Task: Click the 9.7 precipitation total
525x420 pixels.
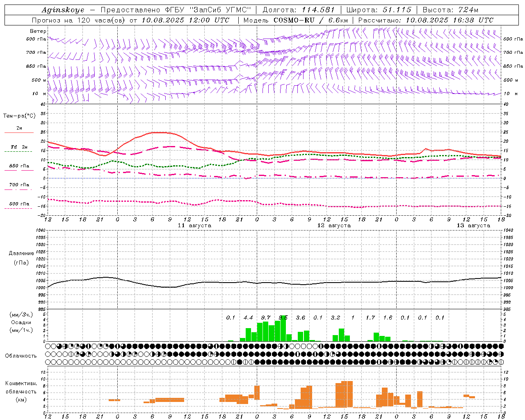Action: pyautogui.click(x=266, y=318)
